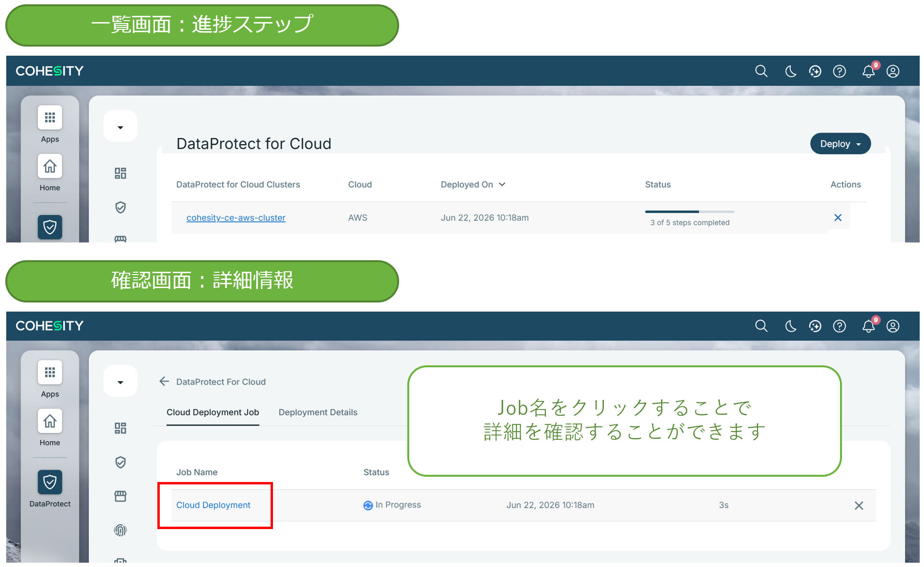The height and width of the screenshot is (567, 924).
Task: Open the DataProtect shield in the bottom sidebar
Action: tap(50, 482)
